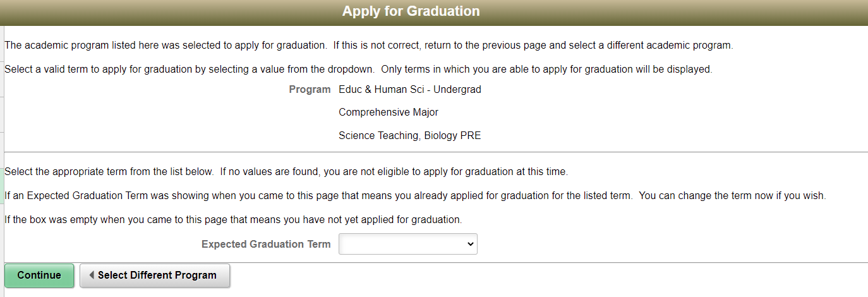Click the Expected Graduation Term label

[x=266, y=244]
